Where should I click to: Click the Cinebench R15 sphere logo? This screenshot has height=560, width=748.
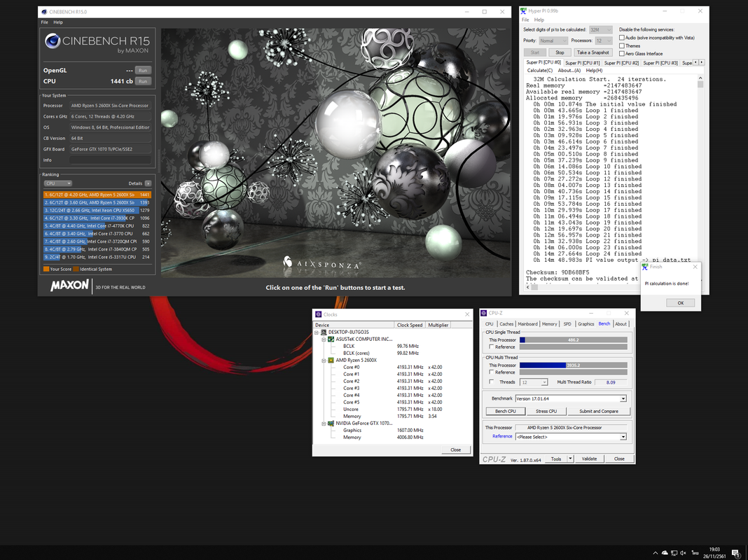pyautogui.click(x=53, y=41)
